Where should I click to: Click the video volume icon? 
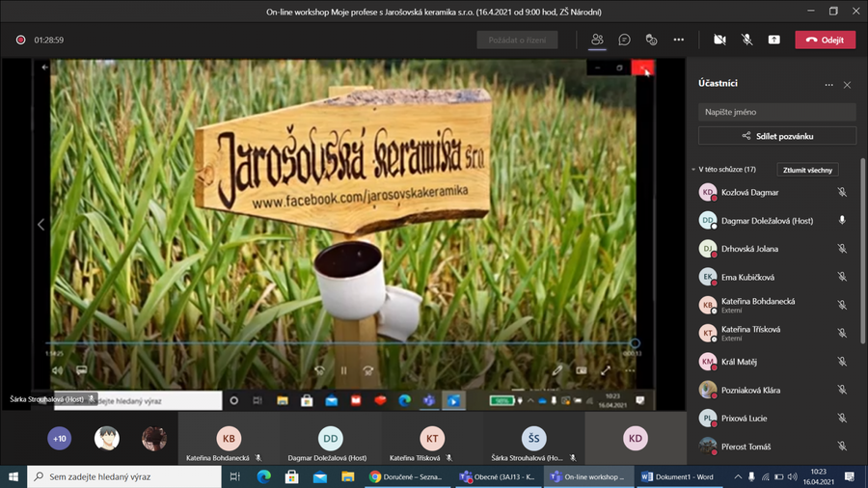point(57,370)
